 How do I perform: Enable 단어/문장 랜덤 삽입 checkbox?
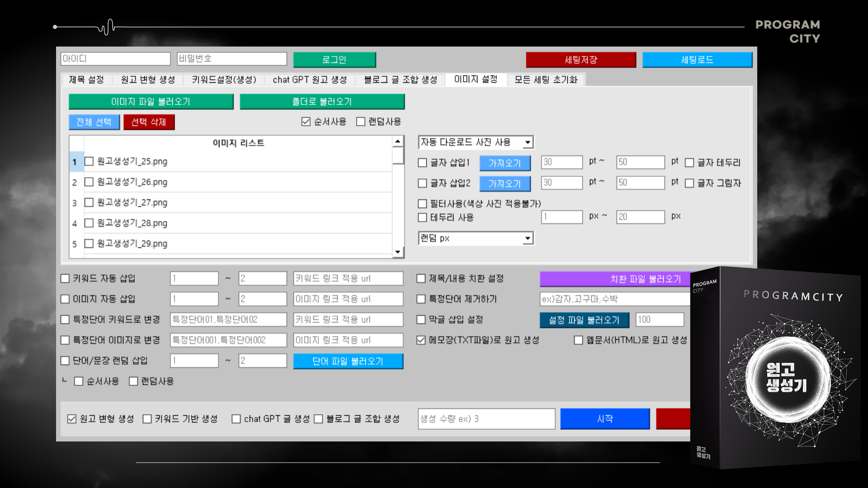(65, 361)
